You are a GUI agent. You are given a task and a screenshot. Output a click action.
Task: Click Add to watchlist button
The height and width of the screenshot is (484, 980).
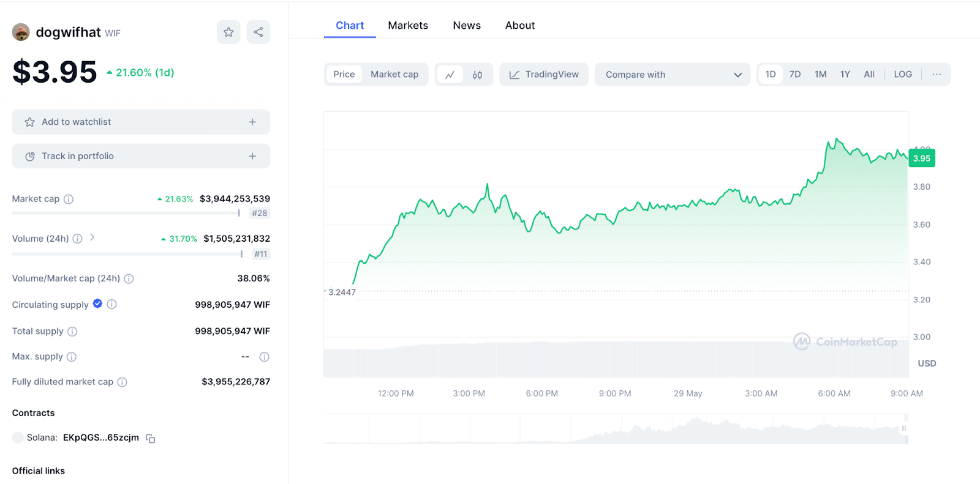coord(141,122)
